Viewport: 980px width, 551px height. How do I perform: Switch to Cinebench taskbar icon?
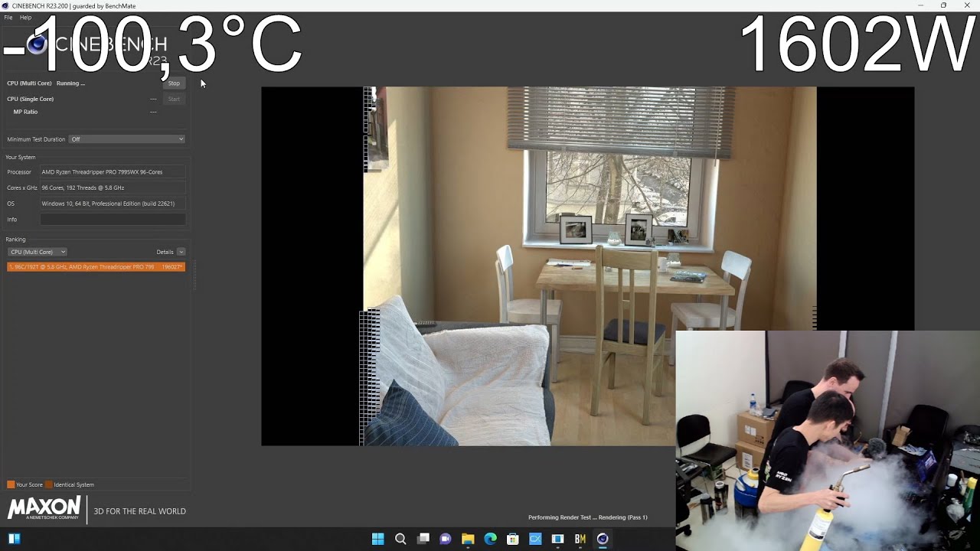[603, 539]
